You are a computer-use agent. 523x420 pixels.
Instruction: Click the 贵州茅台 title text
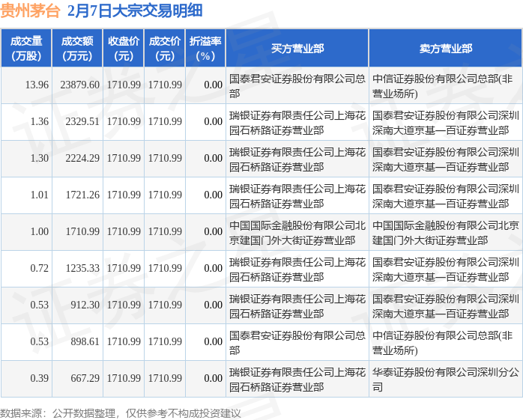click(30, 10)
